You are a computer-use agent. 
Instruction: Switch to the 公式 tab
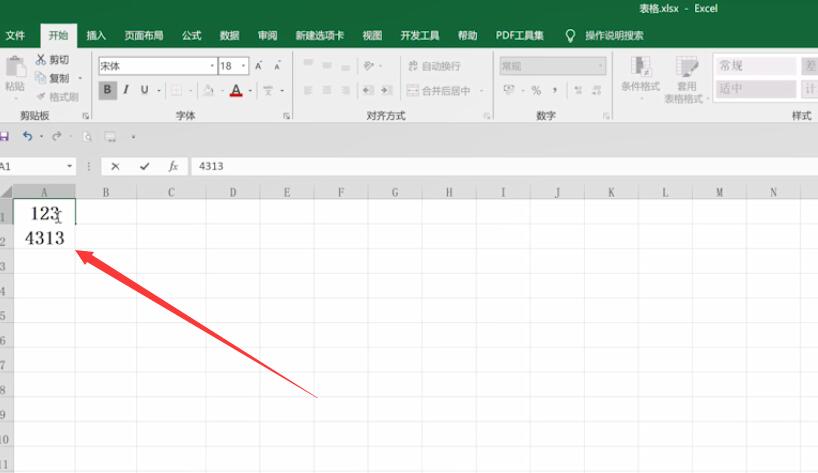click(191, 35)
